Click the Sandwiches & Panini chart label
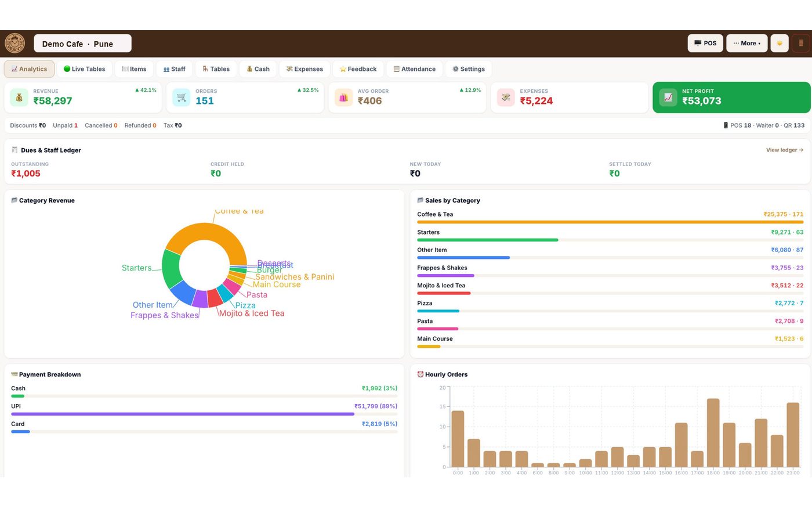 pyautogui.click(x=295, y=277)
